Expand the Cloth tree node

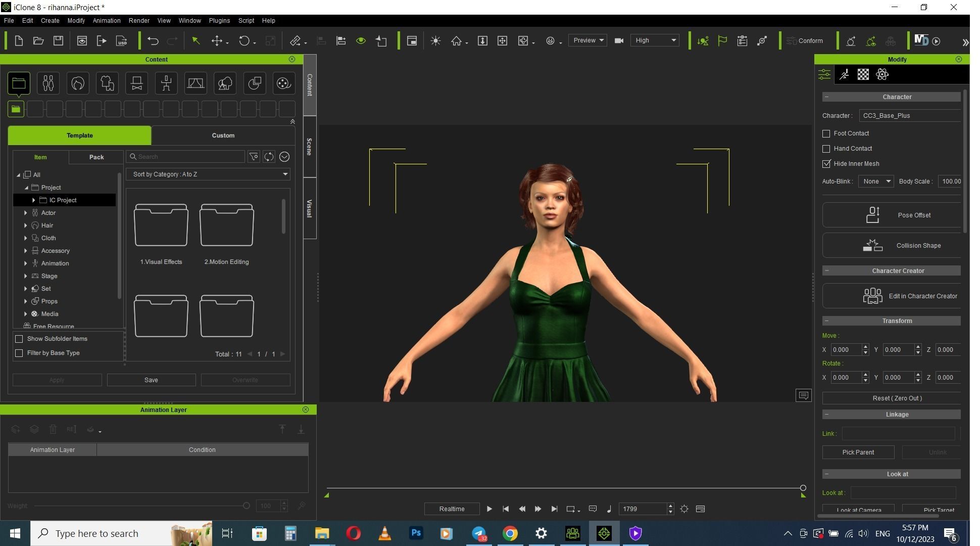(26, 238)
